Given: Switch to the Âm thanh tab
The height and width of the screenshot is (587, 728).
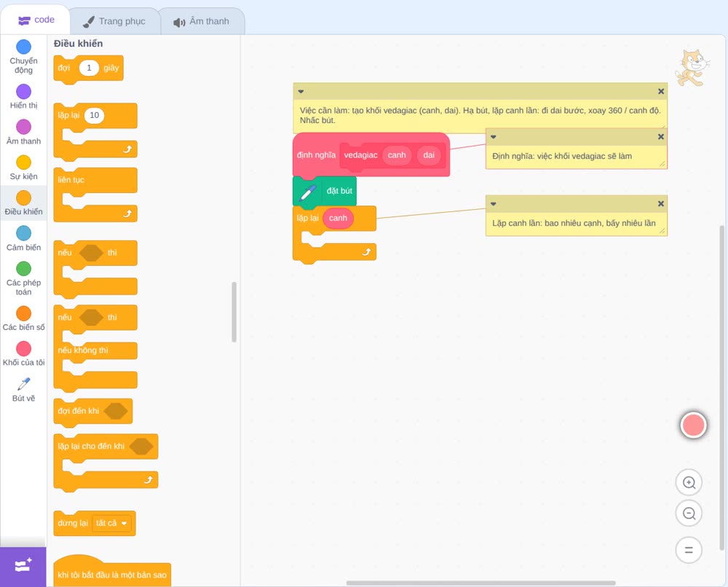Looking at the screenshot, I should coord(202,21).
